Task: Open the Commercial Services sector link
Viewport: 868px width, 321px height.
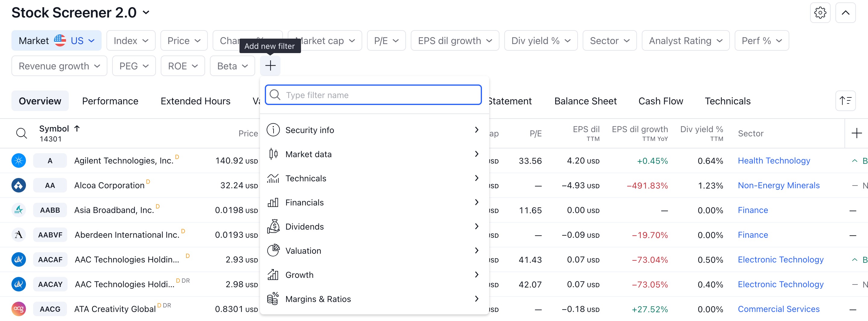Action: (778, 309)
